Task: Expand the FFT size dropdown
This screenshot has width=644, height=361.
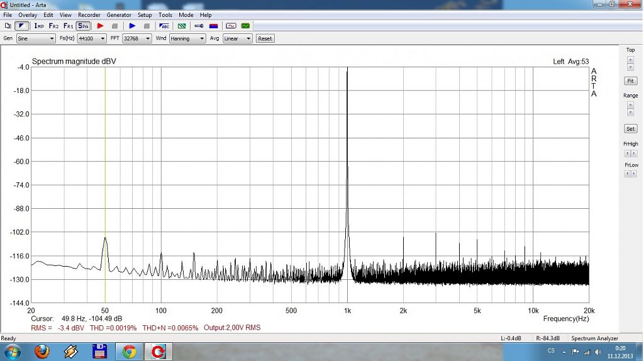Action: (x=137, y=38)
